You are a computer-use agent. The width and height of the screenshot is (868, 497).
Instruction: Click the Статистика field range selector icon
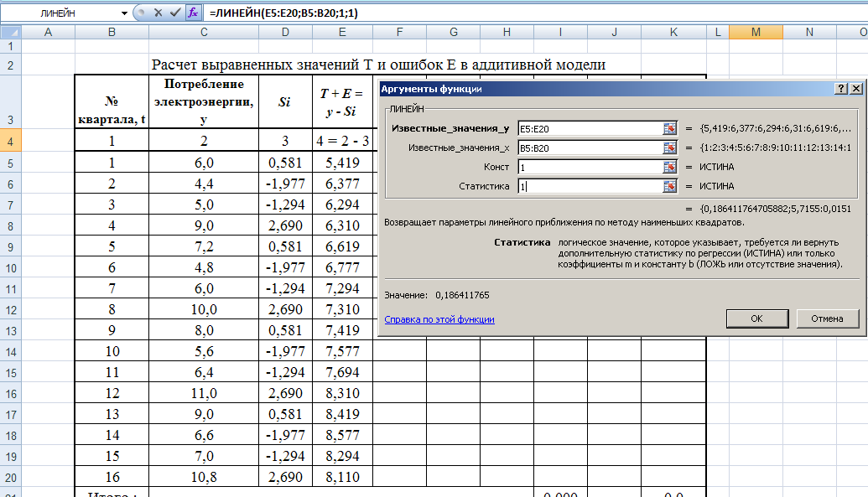click(x=670, y=187)
